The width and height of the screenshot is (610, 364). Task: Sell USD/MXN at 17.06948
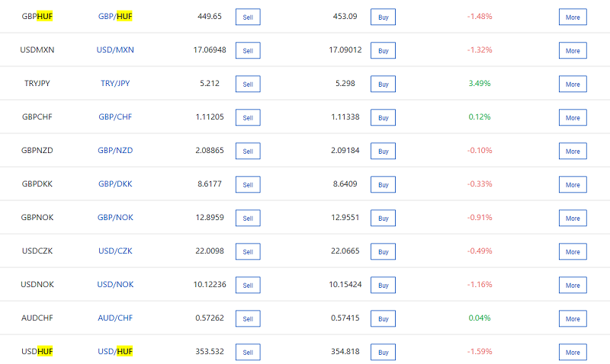(248, 50)
